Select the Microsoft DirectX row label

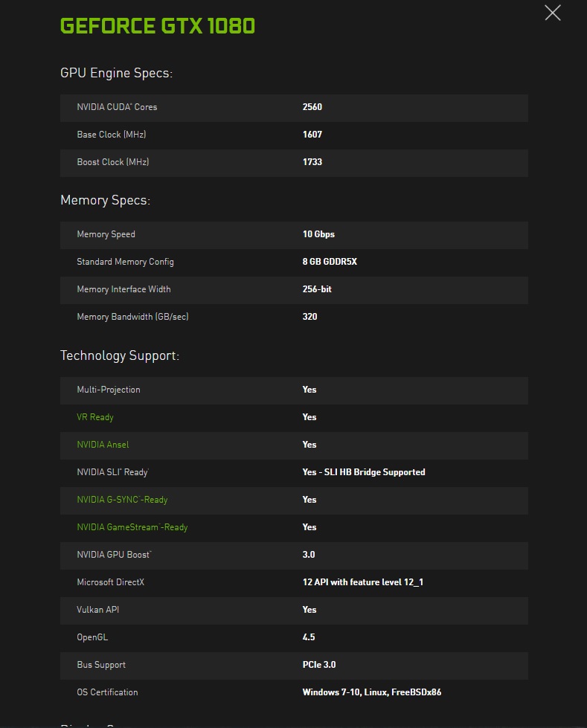110,582
